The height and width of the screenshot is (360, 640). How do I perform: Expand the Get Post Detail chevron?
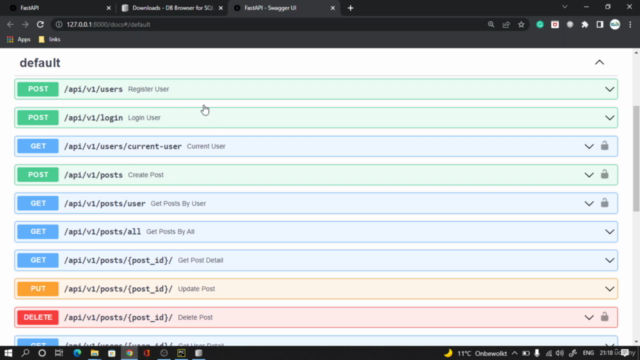coord(609,260)
